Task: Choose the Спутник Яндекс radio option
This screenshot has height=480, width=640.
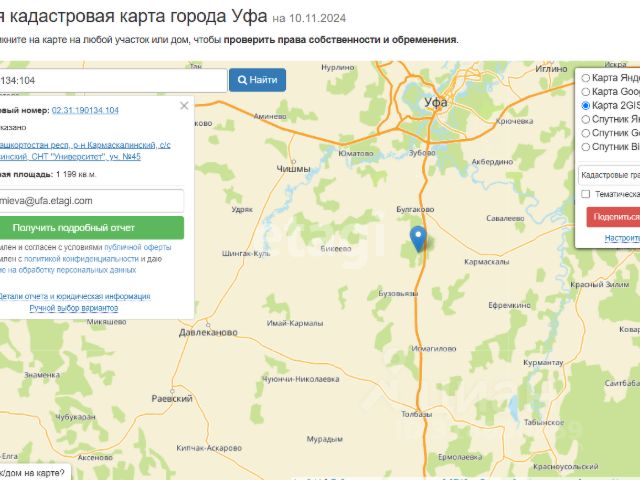Action: click(586, 119)
